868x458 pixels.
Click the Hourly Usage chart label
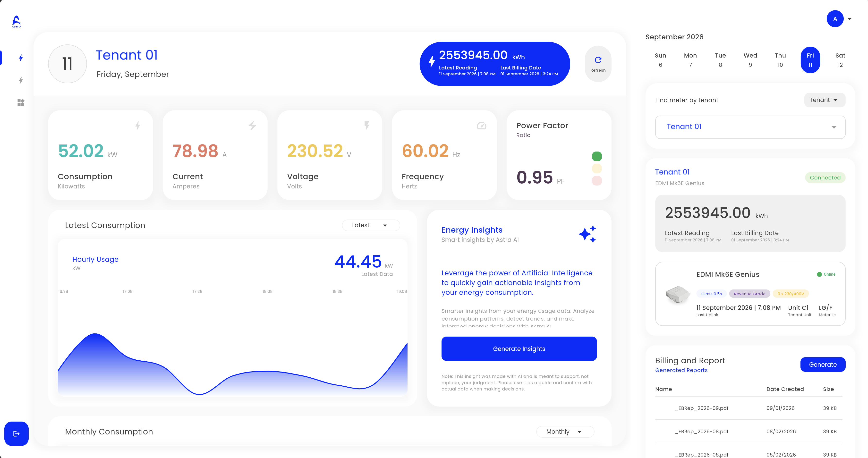click(x=95, y=259)
